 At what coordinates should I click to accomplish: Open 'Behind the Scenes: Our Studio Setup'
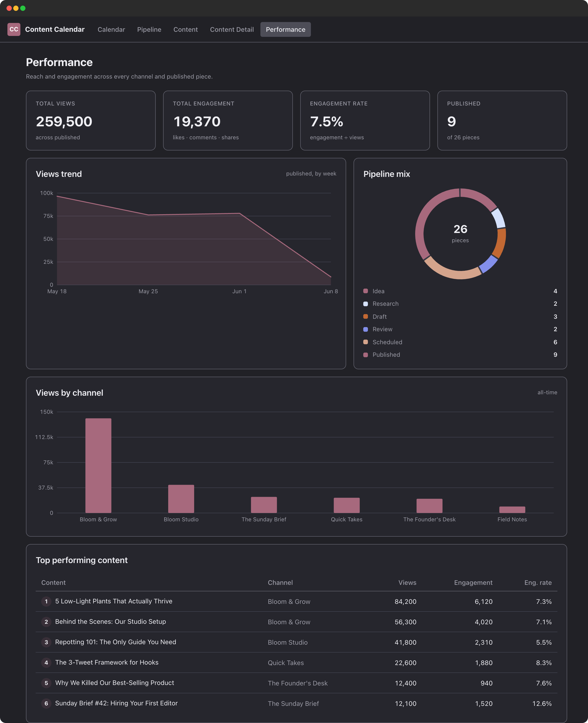[111, 621]
